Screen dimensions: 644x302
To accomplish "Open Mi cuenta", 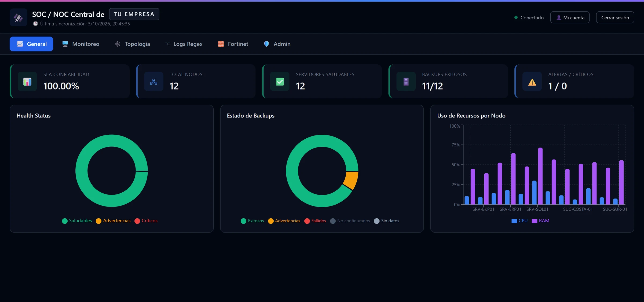I will [570, 17].
